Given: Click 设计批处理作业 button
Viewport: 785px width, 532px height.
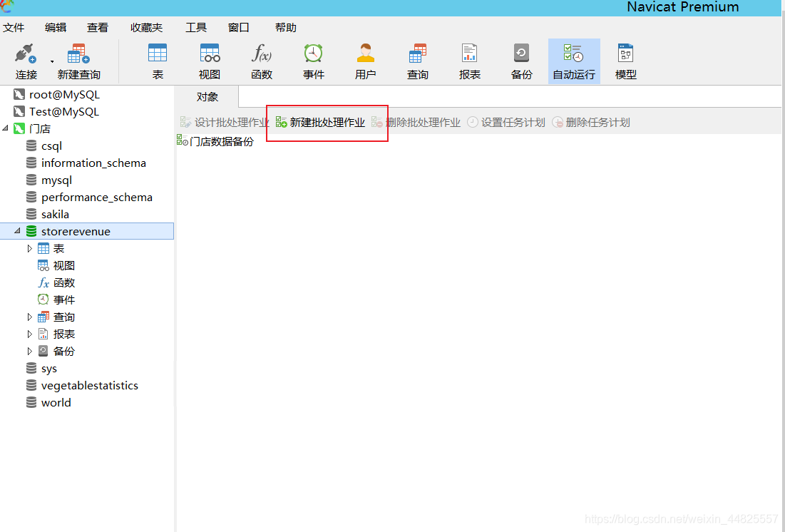Looking at the screenshot, I should coord(225,122).
